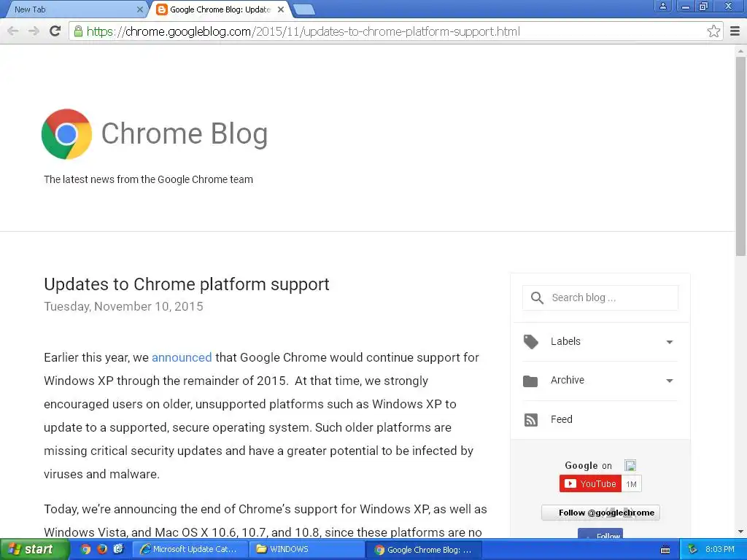The height and width of the screenshot is (560, 747).
Task: Click 'The latest news from the Google Chrome team'
Action: pyautogui.click(x=148, y=179)
